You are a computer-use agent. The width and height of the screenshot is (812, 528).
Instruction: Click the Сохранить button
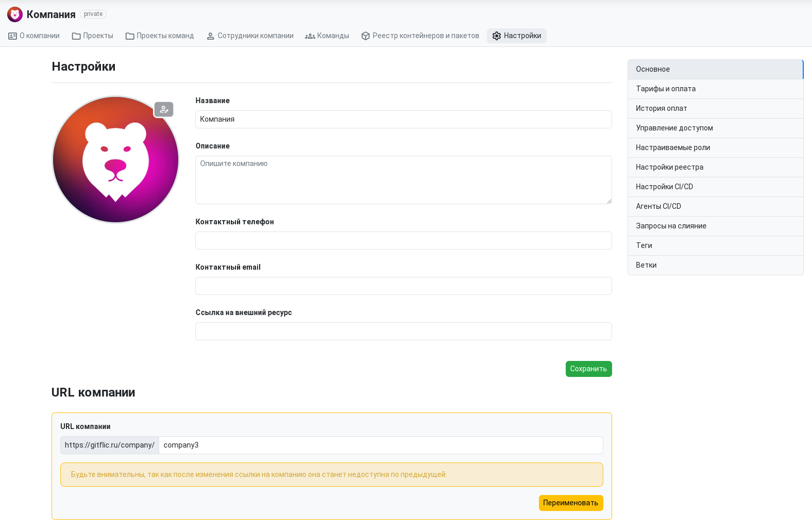[x=588, y=369]
